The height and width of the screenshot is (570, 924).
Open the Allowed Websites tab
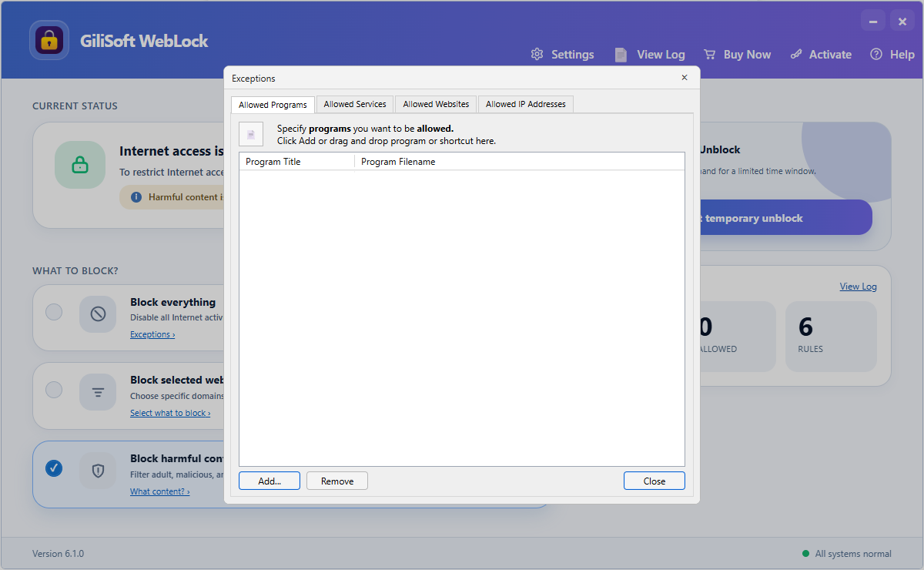point(436,104)
